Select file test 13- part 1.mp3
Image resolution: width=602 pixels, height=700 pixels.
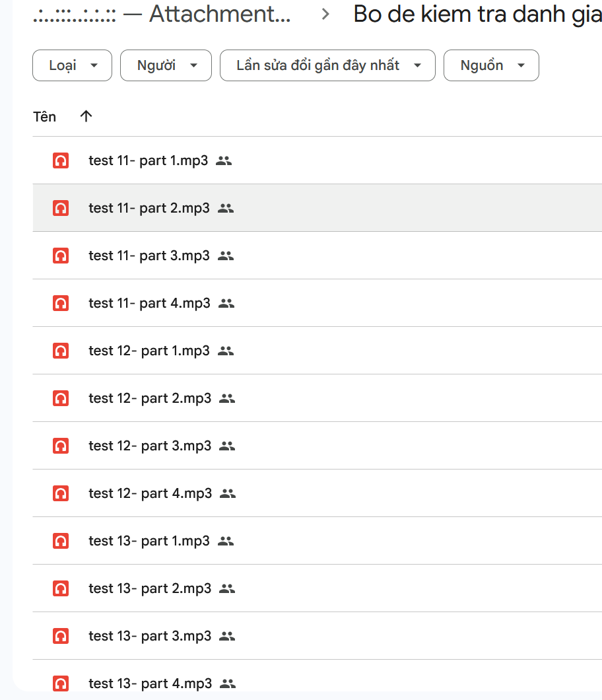[x=149, y=541]
